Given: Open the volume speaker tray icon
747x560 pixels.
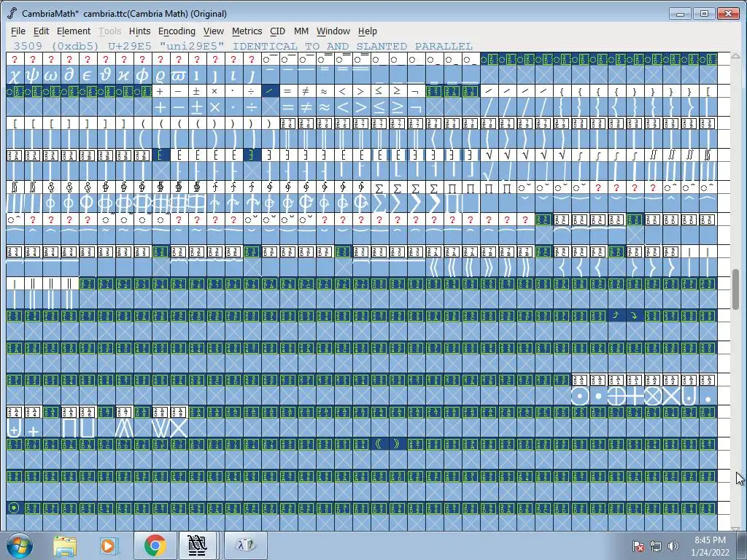Looking at the screenshot, I should tap(673, 546).
